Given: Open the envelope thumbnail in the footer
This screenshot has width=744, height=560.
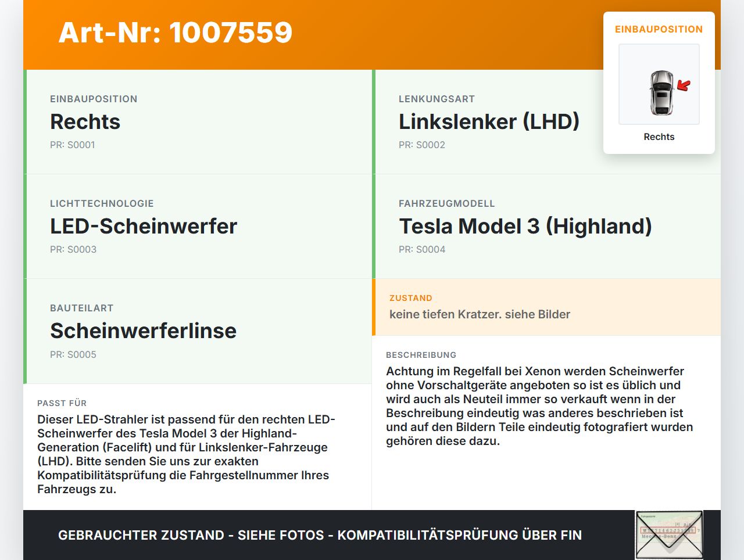Looking at the screenshot, I should point(670,535).
